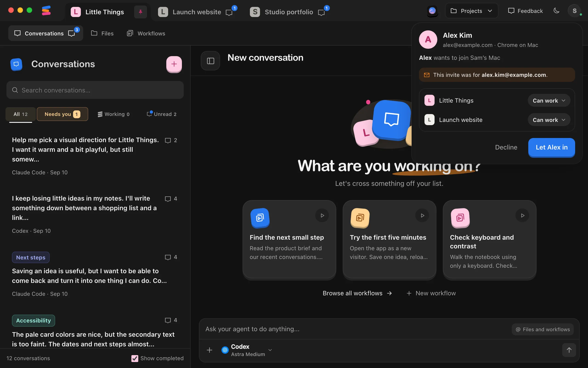Filter by Working conversations
This screenshot has height=368, width=588.
coord(114,114)
